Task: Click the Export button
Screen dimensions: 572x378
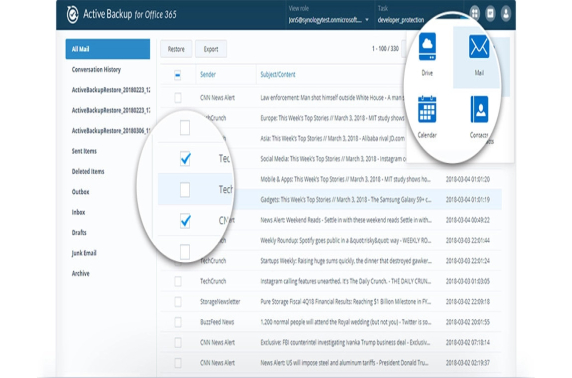Action: coord(211,49)
